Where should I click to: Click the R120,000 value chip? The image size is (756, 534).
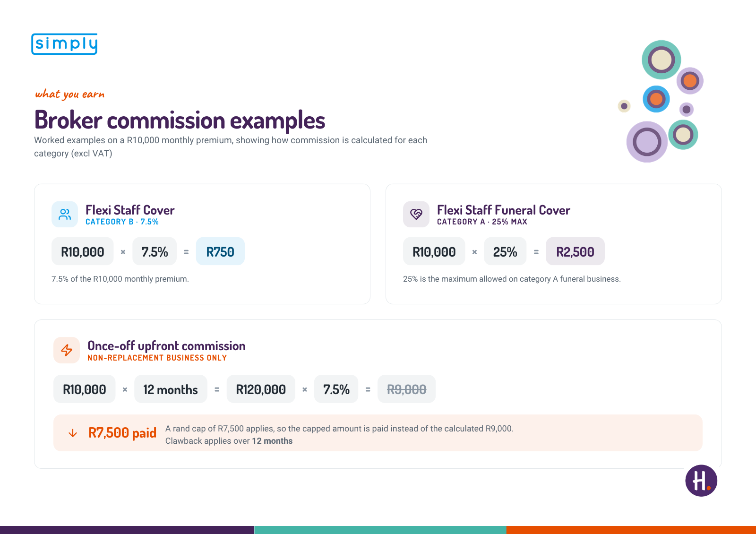[261, 389]
